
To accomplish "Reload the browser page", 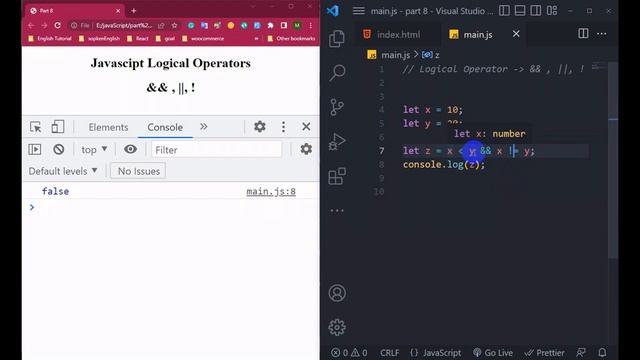I will point(58,25).
